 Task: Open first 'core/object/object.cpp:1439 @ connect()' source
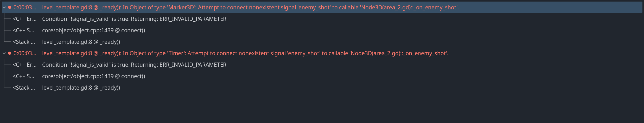[x=94, y=30]
